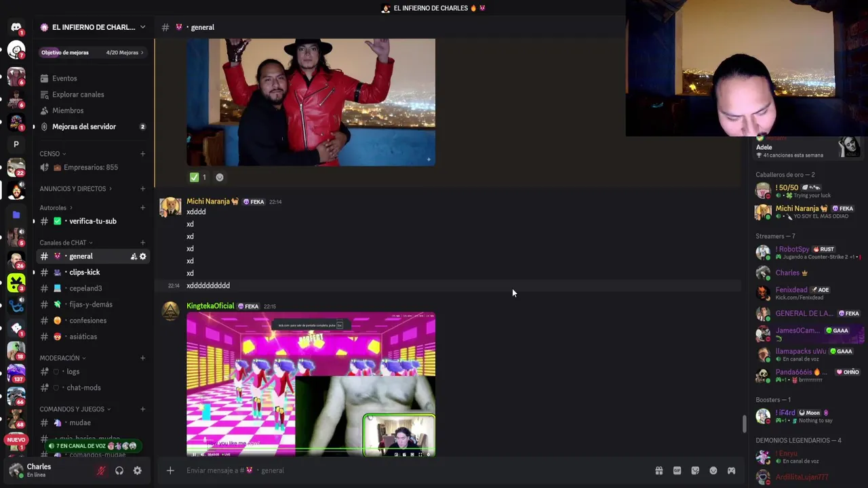Open Mejoras del servidor
Image resolution: width=868 pixels, height=488 pixels.
pos(92,127)
